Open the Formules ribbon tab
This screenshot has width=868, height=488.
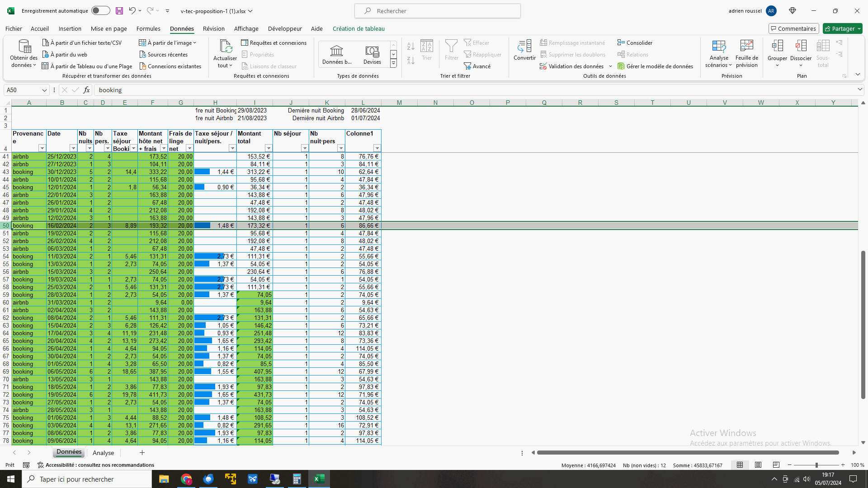(x=148, y=28)
